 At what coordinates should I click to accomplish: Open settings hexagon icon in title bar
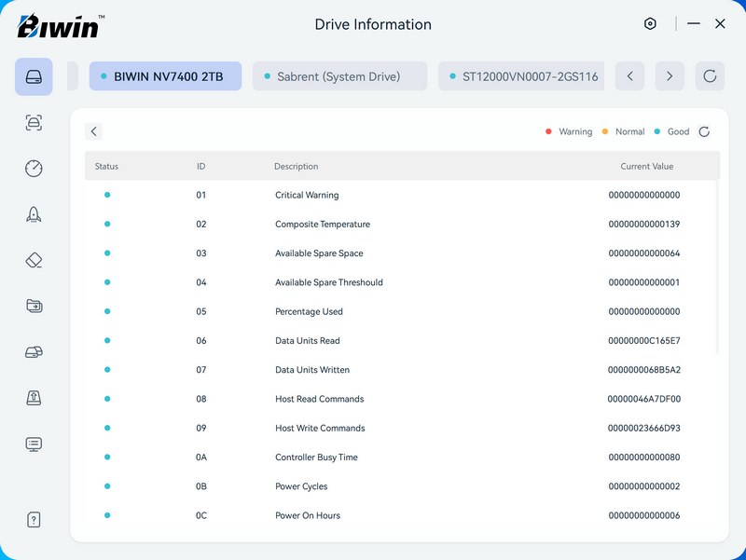[650, 24]
